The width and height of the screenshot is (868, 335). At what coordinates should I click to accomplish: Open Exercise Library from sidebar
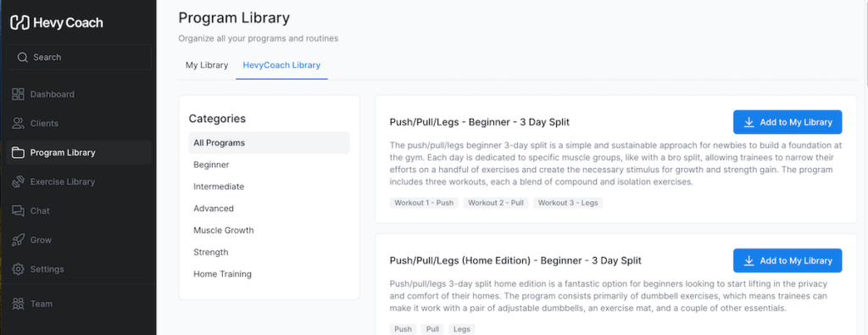click(79, 181)
